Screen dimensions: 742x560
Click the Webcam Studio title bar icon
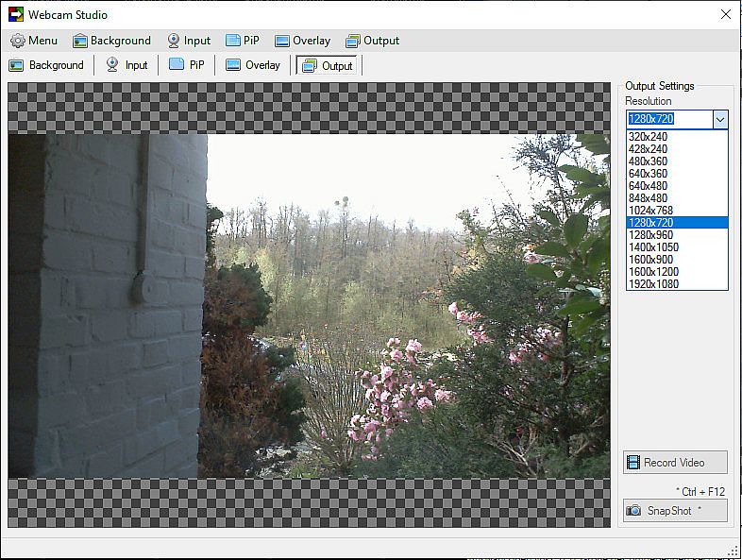[16, 15]
